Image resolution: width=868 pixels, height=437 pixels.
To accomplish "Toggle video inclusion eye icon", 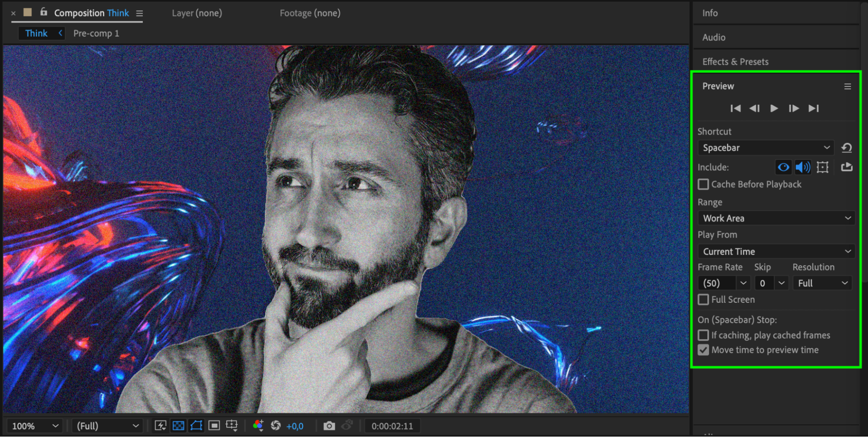I will [x=783, y=167].
